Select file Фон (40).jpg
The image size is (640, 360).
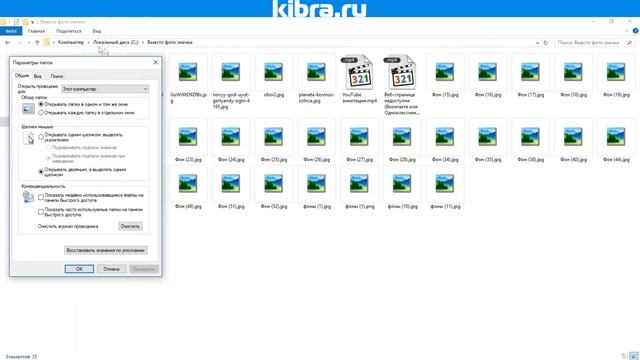[x=573, y=140]
